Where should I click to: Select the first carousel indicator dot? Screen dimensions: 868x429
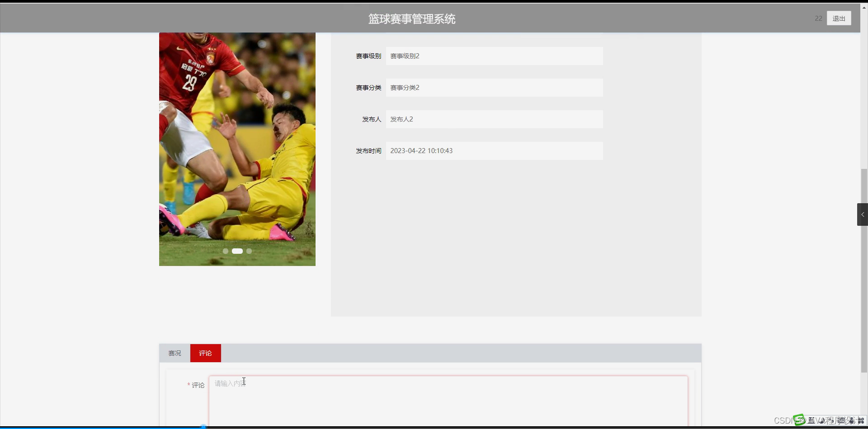coord(226,251)
